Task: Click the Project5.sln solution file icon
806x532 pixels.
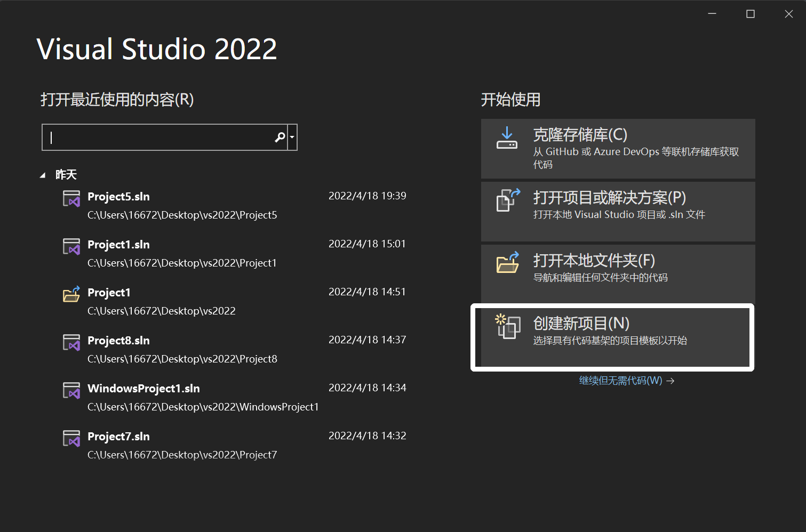Action: point(71,198)
